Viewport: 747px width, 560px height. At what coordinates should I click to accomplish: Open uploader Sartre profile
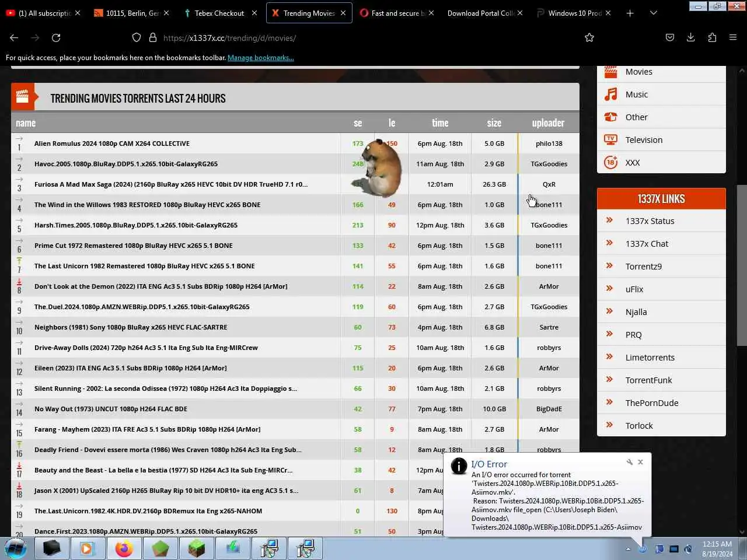point(549,327)
